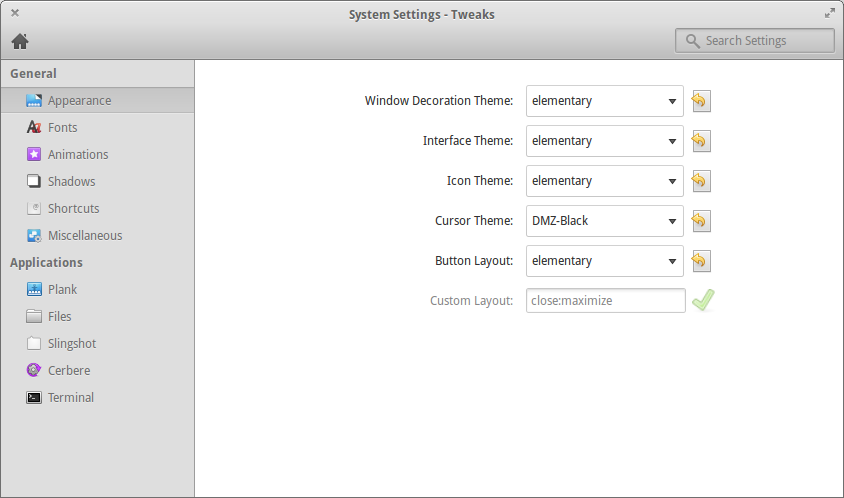Open the Fonts section
This screenshot has width=844, height=498.
pos(97,128)
